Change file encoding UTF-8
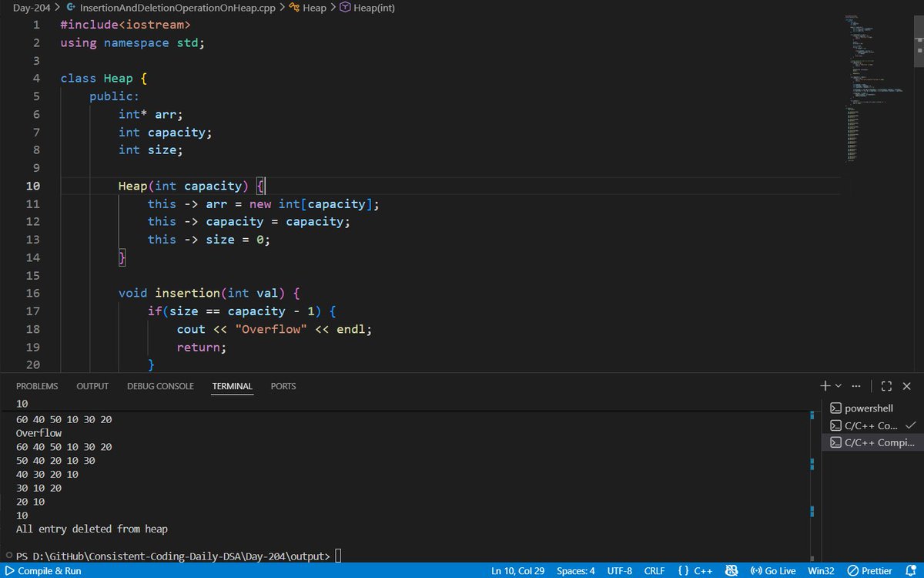924x578 pixels. [x=619, y=571]
